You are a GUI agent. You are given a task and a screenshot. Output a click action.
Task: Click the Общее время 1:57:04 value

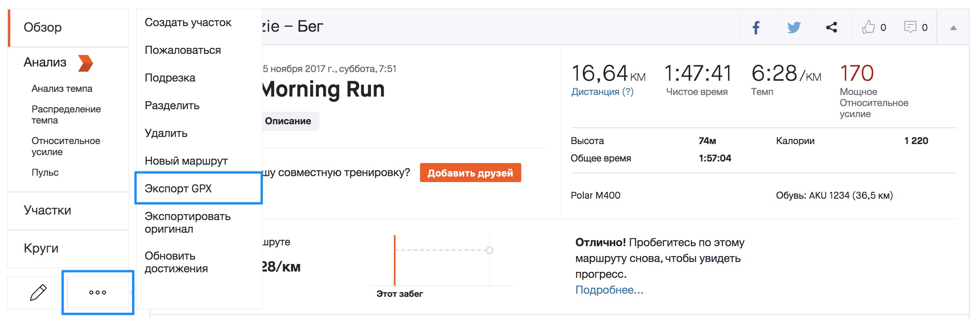[715, 158]
